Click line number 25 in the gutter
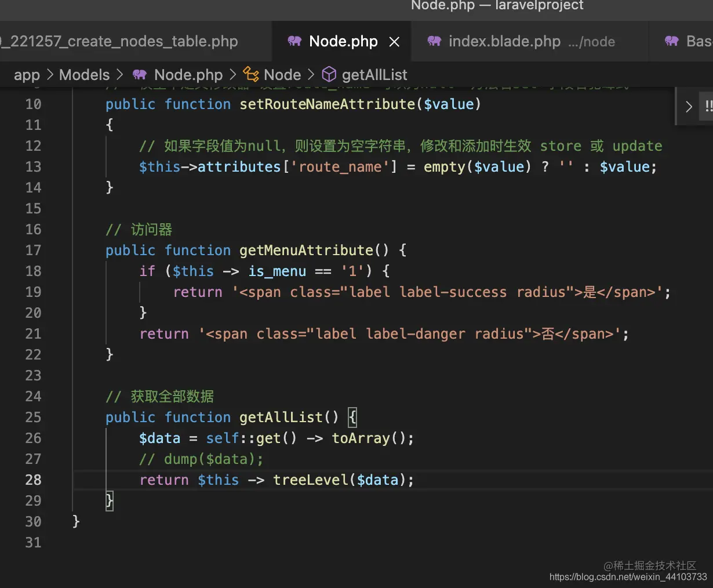The image size is (713, 588). [33, 418]
